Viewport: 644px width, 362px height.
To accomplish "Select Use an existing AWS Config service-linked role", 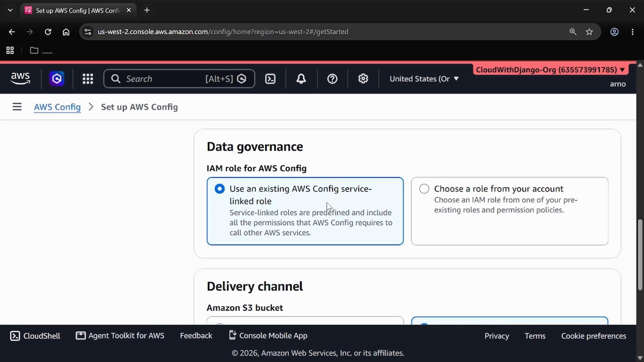I will (x=305, y=211).
